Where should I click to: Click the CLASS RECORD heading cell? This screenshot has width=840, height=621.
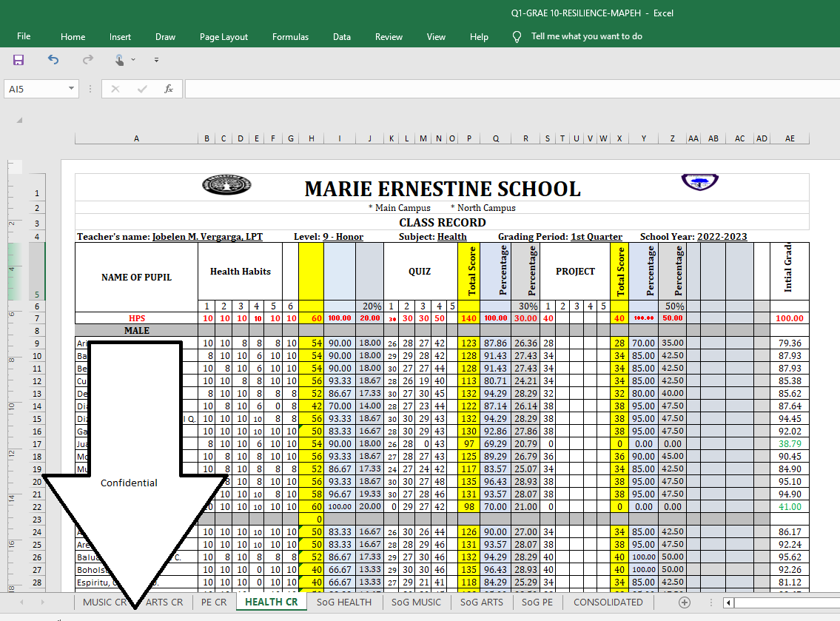click(442, 222)
